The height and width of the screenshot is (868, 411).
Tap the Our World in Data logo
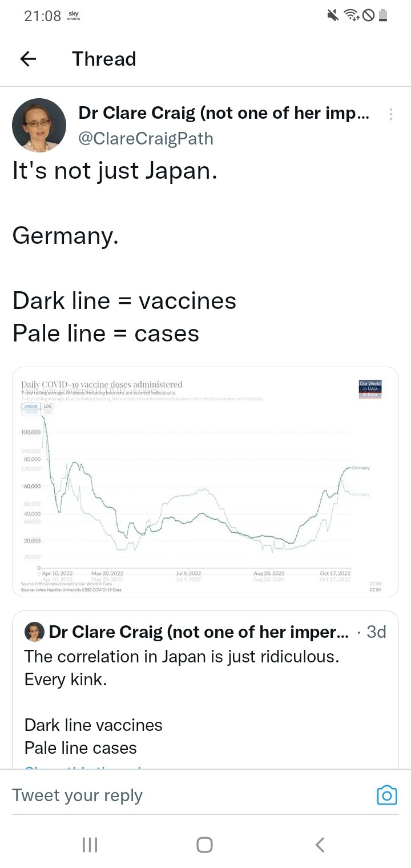coord(369,387)
